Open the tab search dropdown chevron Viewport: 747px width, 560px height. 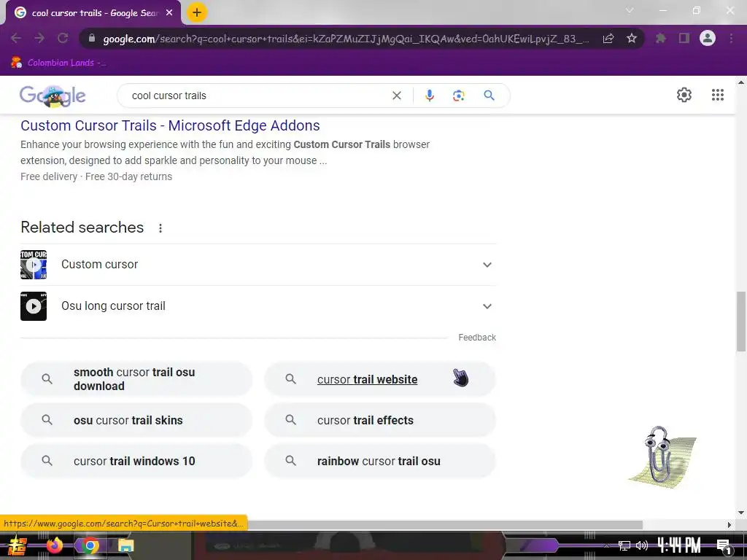point(630,10)
